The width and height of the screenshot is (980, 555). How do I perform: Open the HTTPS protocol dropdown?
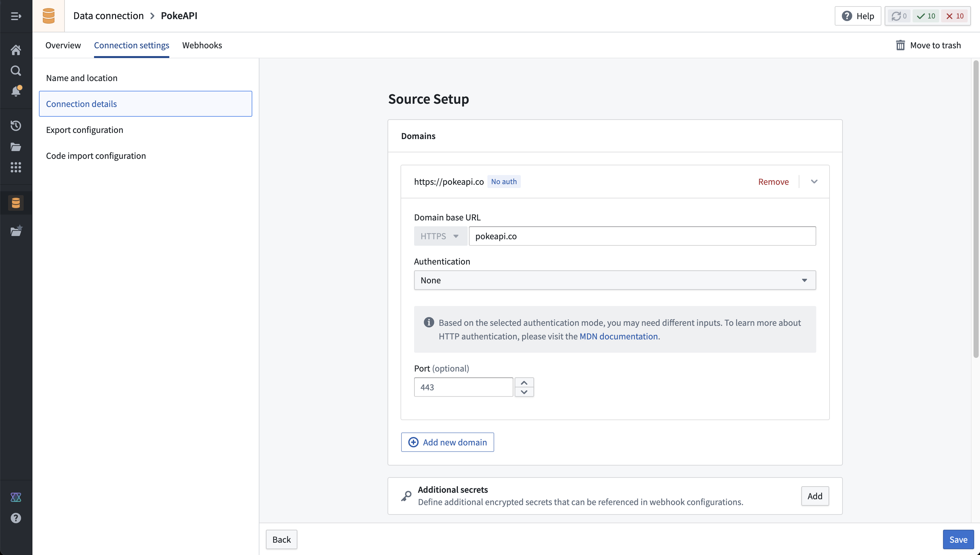pos(440,236)
